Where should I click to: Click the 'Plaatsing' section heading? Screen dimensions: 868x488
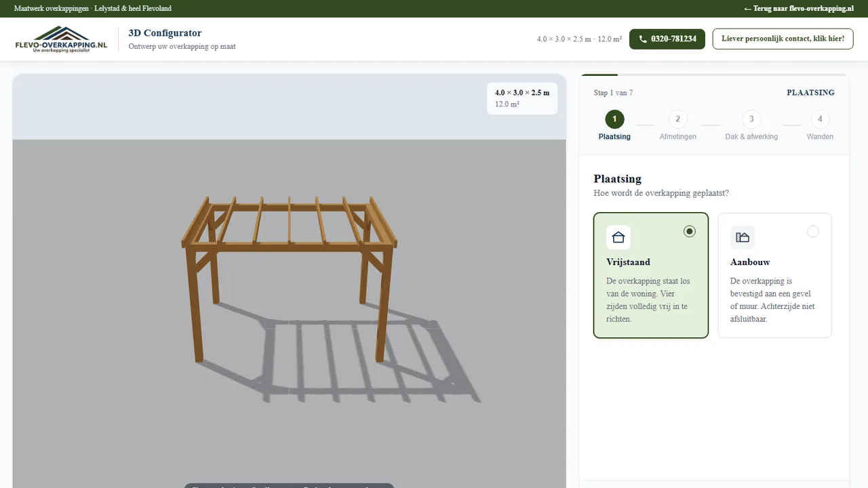point(617,179)
